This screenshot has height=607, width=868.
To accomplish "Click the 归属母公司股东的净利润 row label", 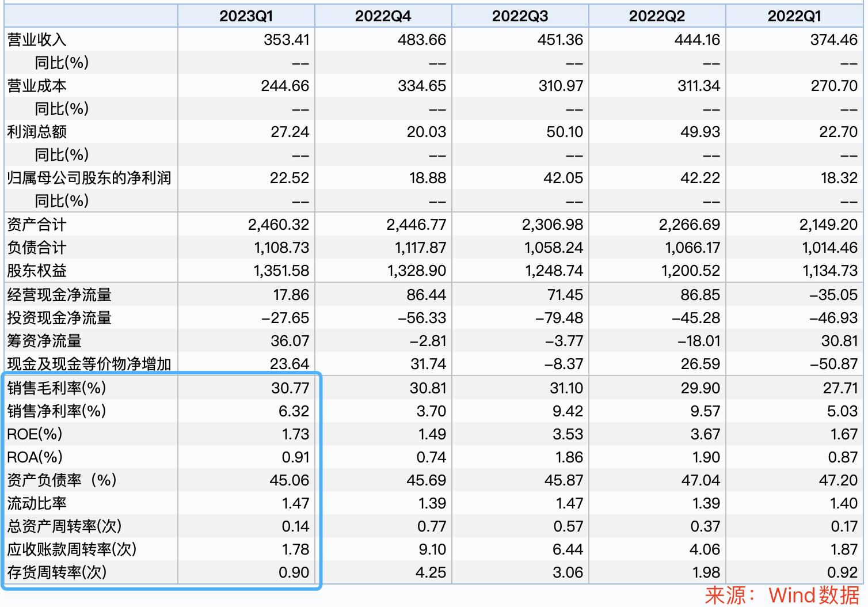I will [89, 178].
